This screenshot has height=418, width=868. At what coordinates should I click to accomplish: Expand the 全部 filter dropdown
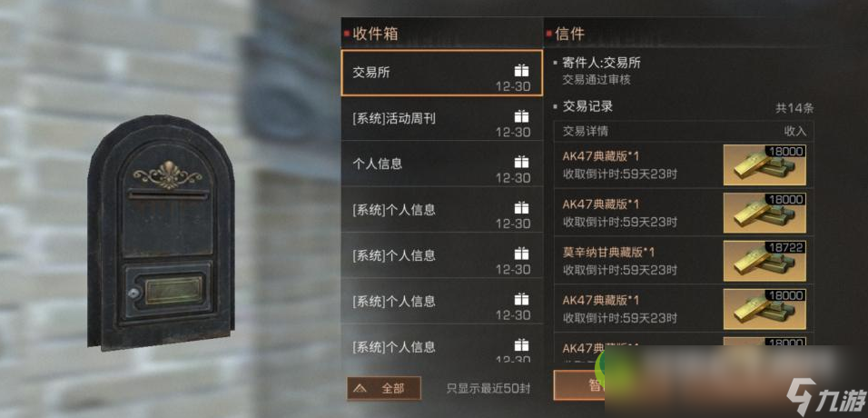coord(384,388)
